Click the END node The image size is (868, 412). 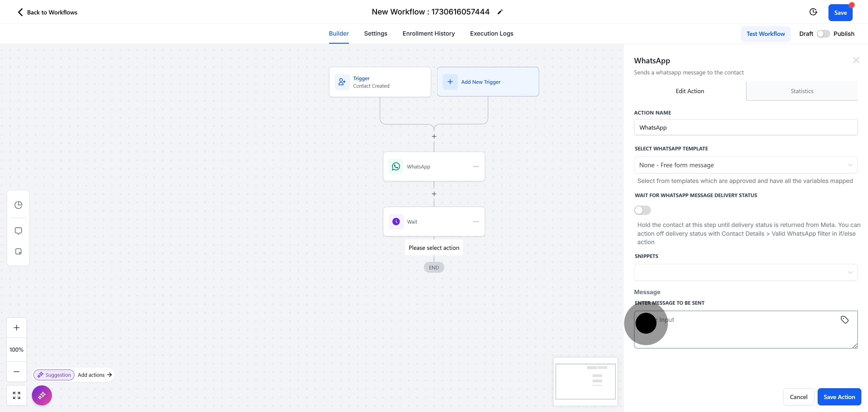[434, 267]
